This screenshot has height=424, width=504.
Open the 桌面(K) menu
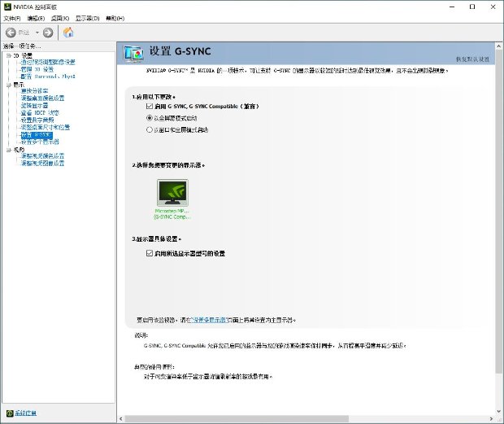(x=60, y=19)
